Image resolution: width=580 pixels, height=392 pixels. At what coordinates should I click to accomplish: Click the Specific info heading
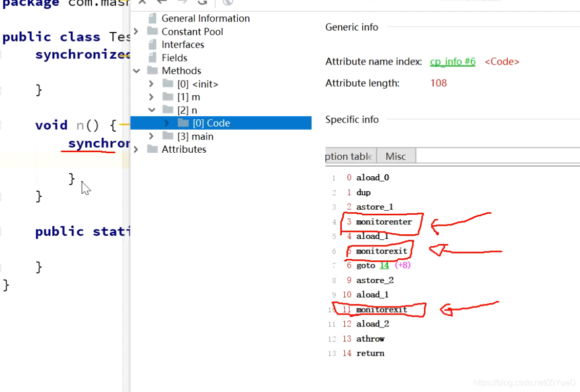point(352,119)
